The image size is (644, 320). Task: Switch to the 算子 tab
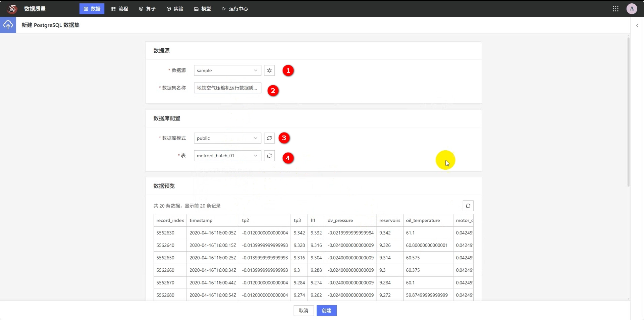tap(147, 9)
